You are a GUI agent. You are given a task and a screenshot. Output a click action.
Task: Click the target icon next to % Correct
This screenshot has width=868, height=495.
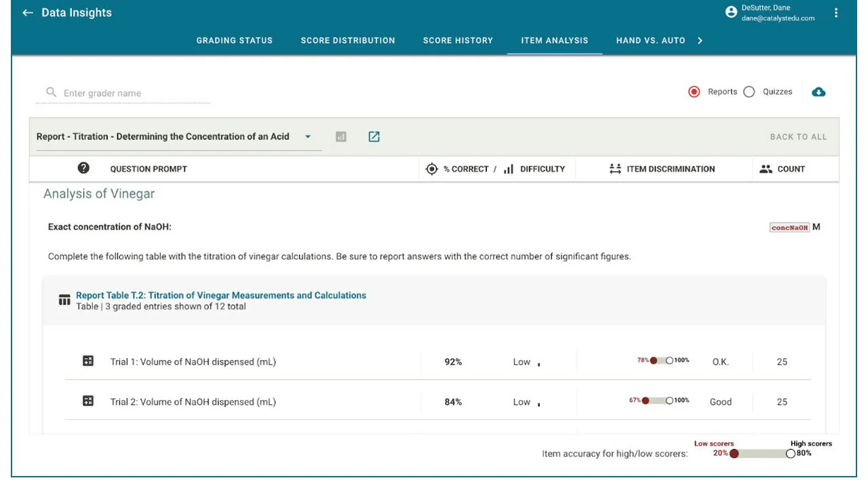tap(432, 169)
